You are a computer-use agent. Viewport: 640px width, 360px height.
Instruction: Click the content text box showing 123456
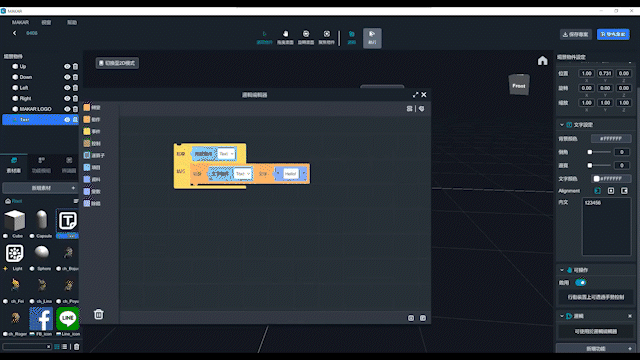(x=607, y=227)
